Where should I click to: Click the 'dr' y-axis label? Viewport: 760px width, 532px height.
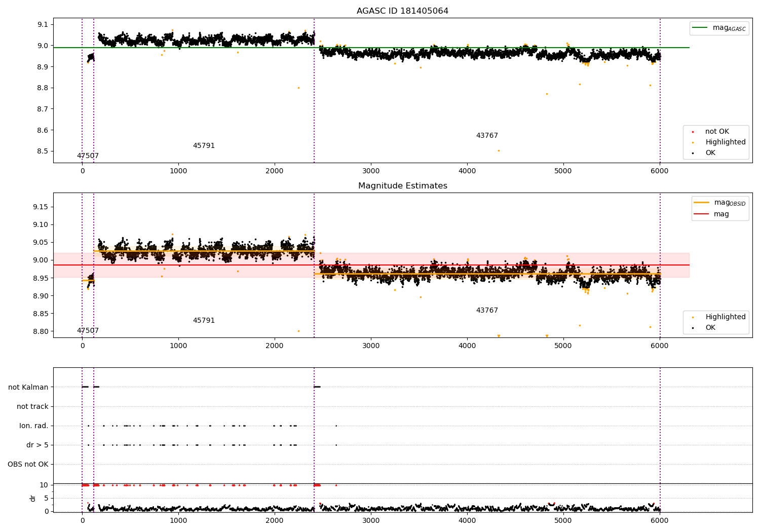(33, 498)
